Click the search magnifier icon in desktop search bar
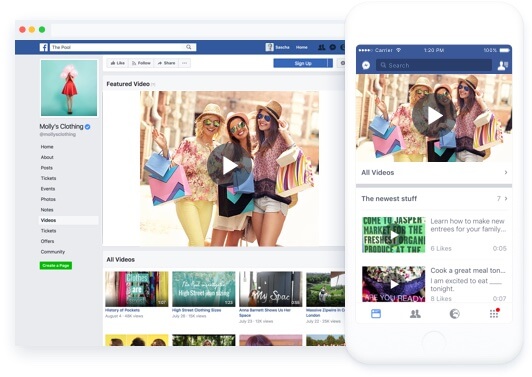 (189, 47)
